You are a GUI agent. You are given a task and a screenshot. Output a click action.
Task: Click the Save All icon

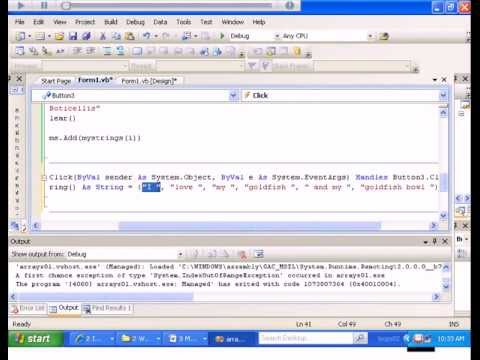(x=87, y=36)
